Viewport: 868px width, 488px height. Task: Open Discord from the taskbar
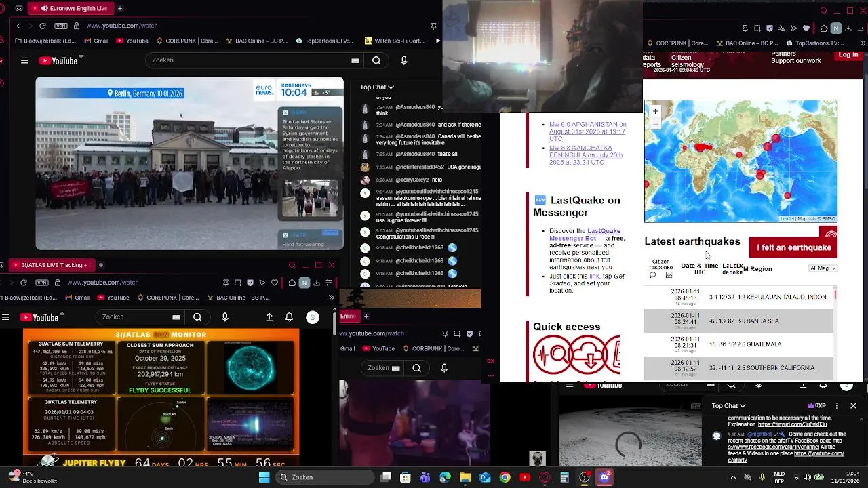604,477
